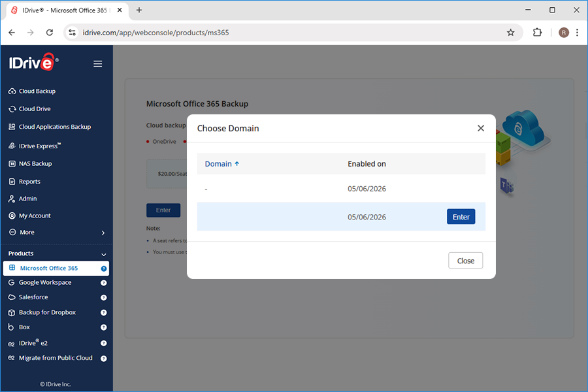This screenshot has height=392, width=588.
Task: Select first row date 05/06/2026
Action: pyautogui.click(x=367, y=189)
